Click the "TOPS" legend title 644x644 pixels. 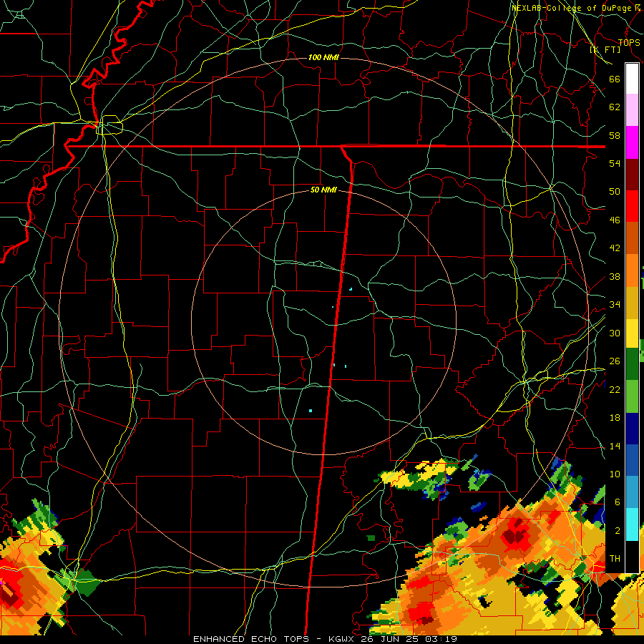(629, 43)
